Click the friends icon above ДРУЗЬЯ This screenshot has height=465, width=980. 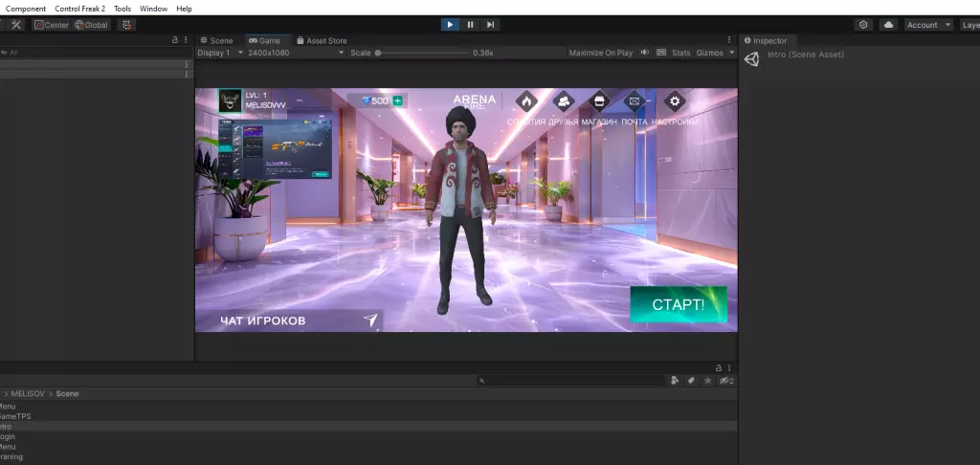[564, 101]
